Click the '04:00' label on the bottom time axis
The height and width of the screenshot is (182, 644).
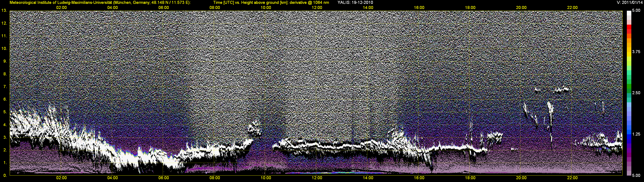[112, 178]
